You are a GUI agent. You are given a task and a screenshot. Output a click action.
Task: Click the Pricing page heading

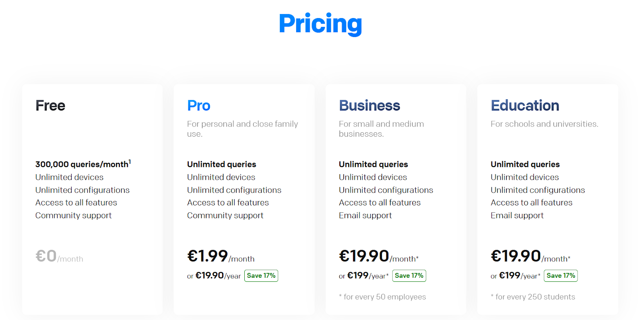click(320, 24)
